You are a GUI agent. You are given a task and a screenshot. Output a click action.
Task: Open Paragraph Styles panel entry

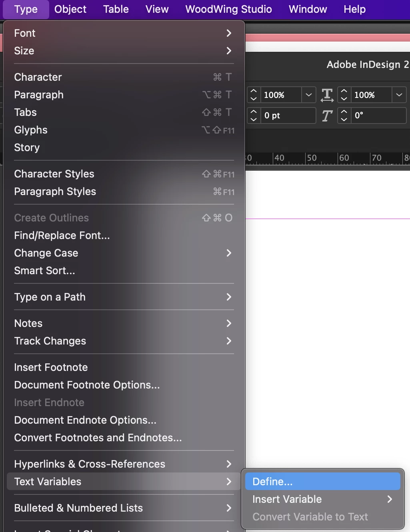(x=124, y=191)
